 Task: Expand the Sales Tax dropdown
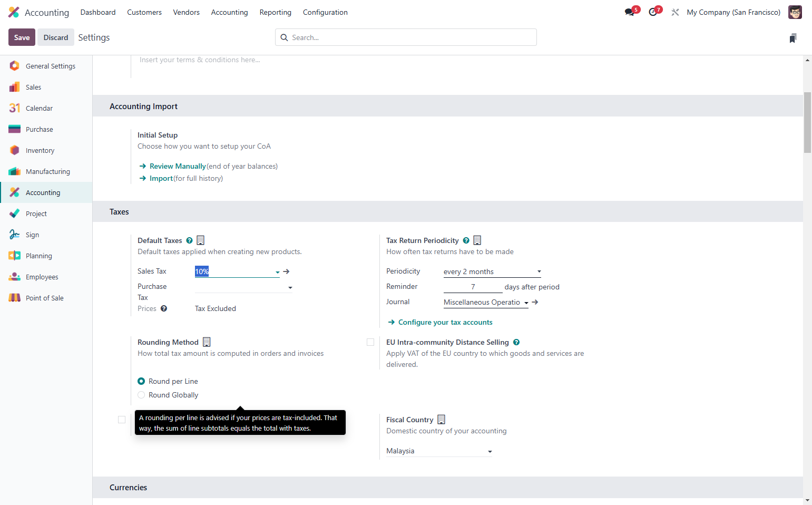(278, 272)
